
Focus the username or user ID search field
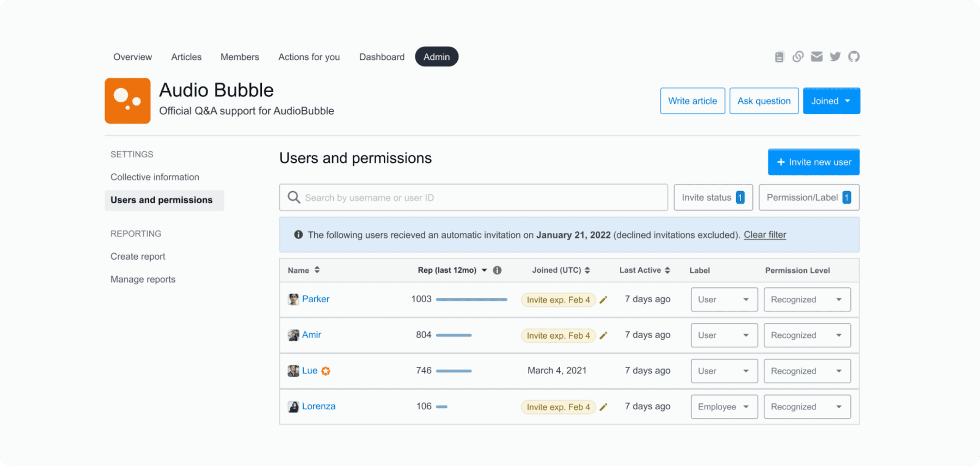(474, 197)
